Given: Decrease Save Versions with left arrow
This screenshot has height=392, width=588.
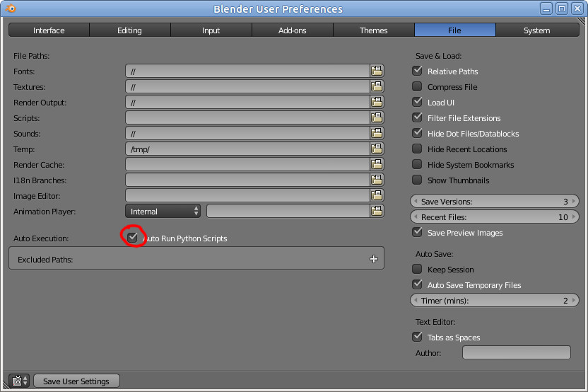Looking at the screenshot, I should (x=416, y=201).
